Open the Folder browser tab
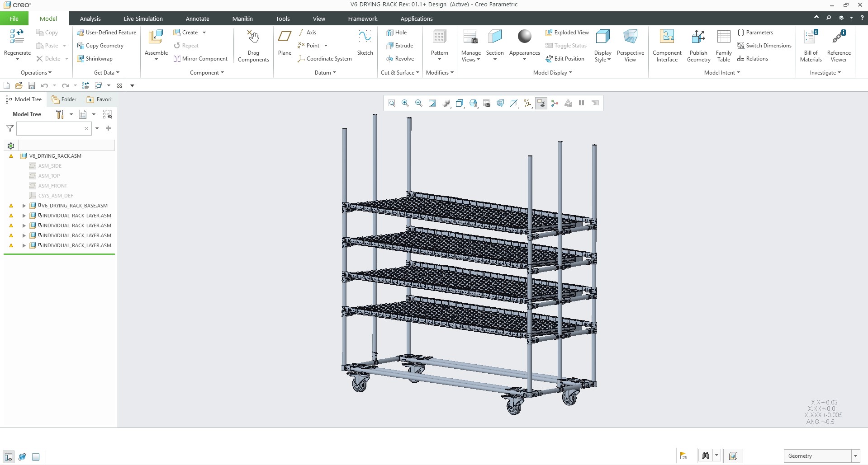Screen dimensions: 868x465 [64, 99]
